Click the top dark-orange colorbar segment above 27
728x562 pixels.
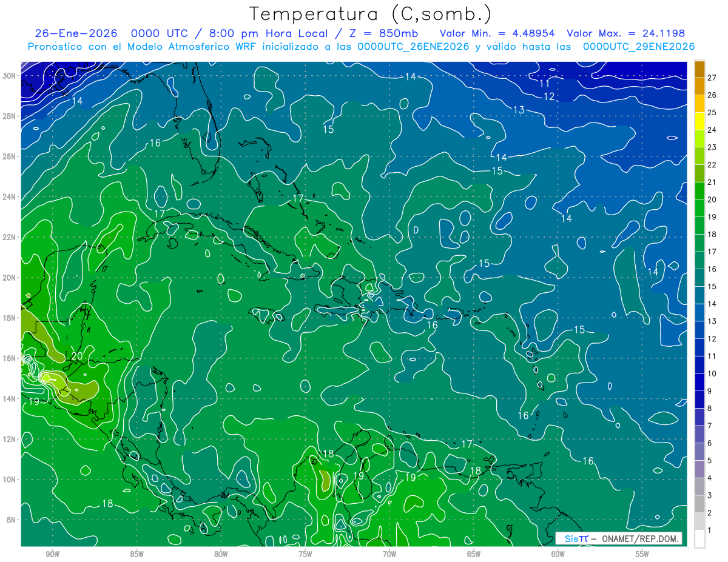click(699, 69)
